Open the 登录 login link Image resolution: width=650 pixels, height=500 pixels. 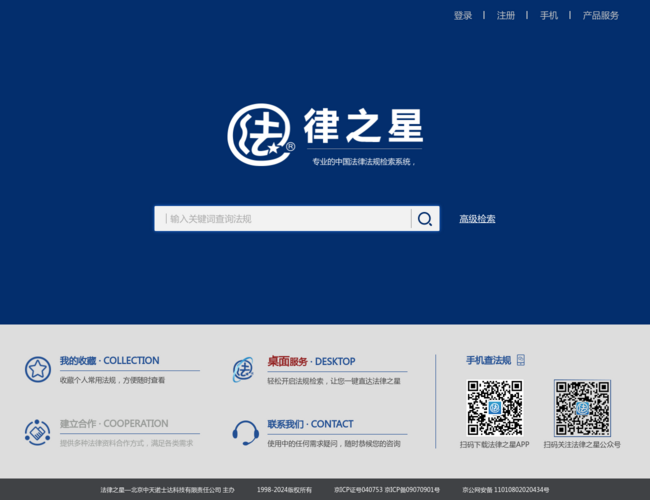pos(463,15)
